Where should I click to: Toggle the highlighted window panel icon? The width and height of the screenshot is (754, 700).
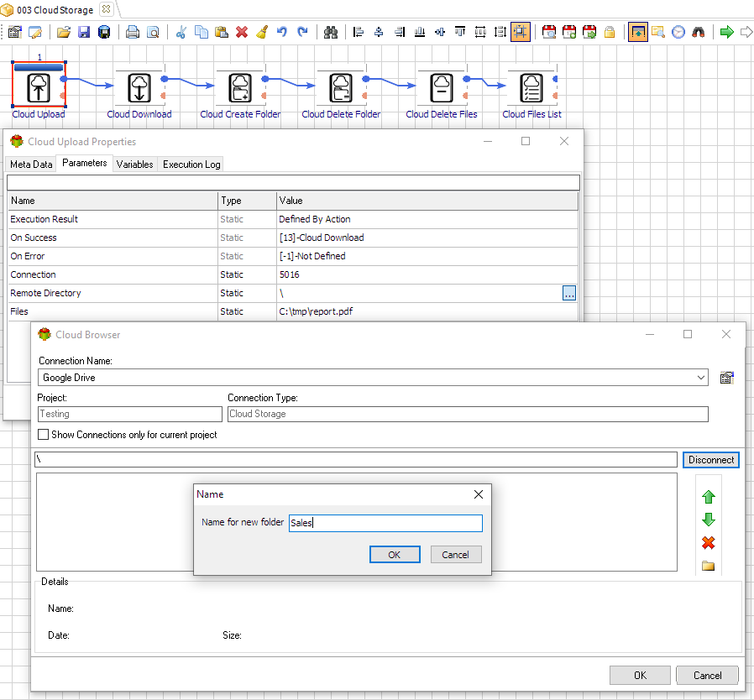click(x=637, y=32)
